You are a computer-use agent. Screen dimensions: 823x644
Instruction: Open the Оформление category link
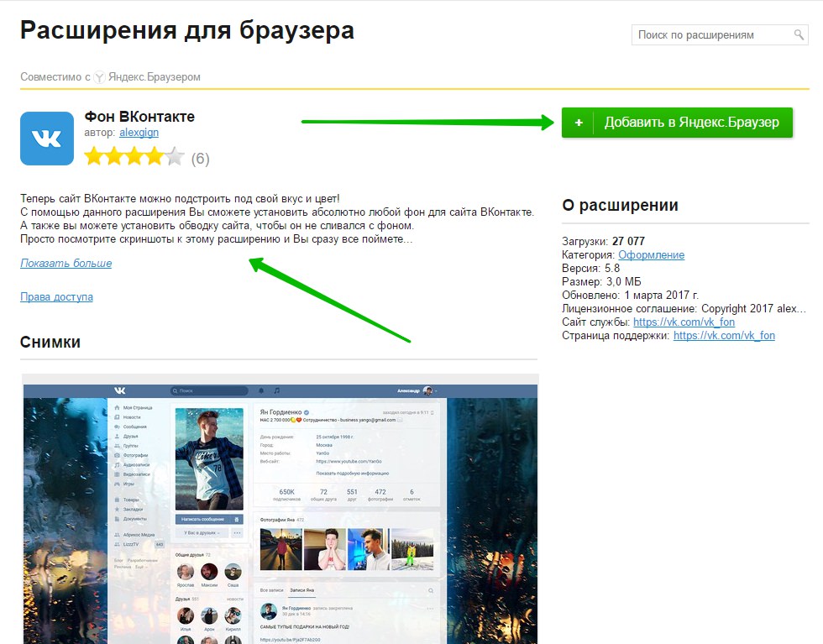tap(651, 254)
